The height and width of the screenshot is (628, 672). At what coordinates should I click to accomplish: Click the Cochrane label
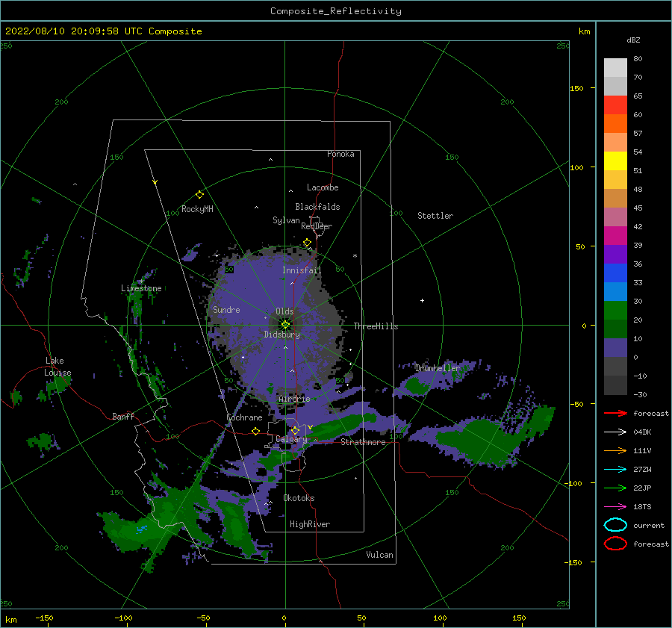[x=244, y=417]
